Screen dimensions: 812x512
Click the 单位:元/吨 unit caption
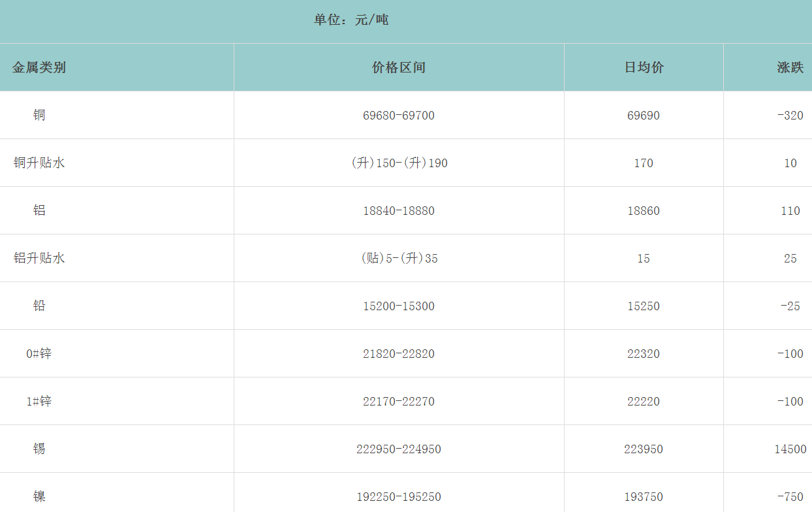(351, 20)
